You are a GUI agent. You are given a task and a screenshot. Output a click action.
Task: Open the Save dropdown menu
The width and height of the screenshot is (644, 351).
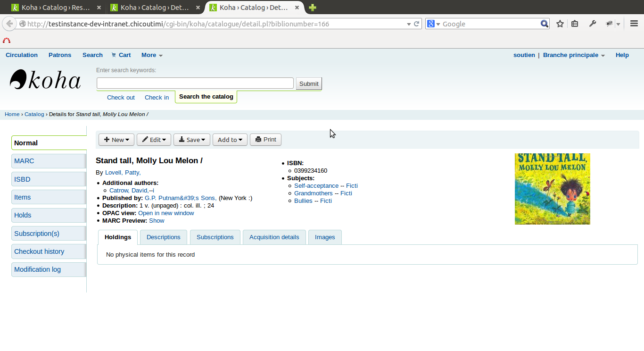(192, 140)
